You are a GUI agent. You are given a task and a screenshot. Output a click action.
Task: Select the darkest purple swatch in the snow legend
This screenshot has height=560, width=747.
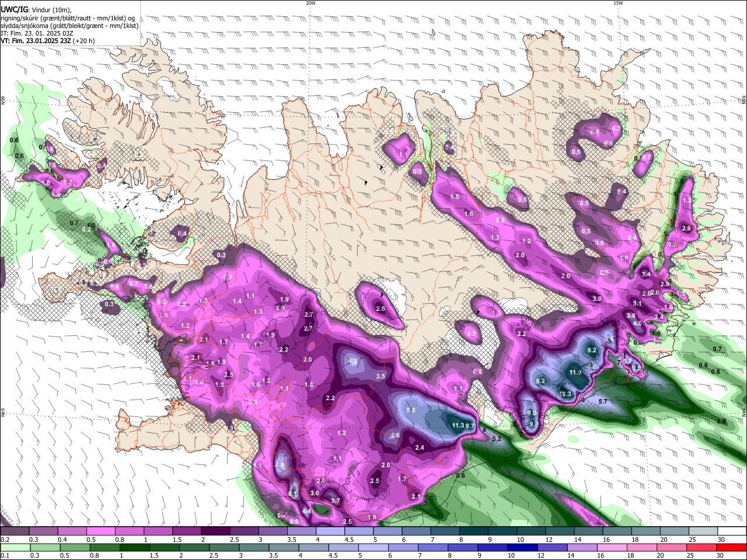(x=215, y=531)
